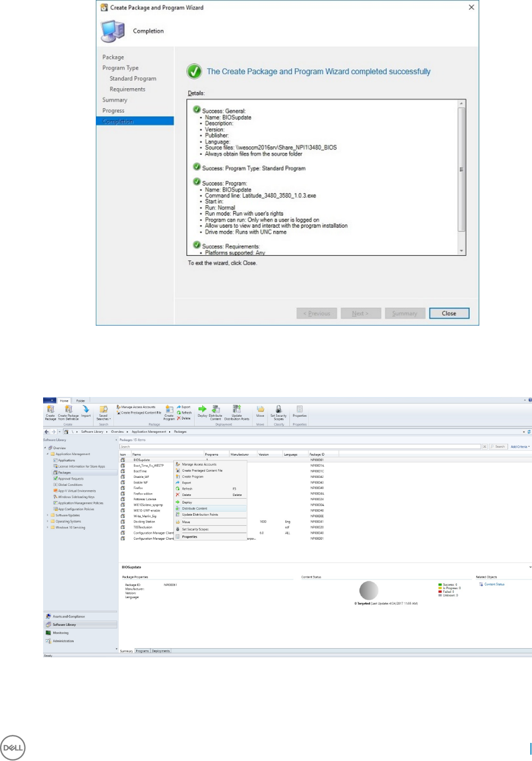Select Manage Access Accounts in context menu
The image size is (532, 761).
(x=210, y=464)
